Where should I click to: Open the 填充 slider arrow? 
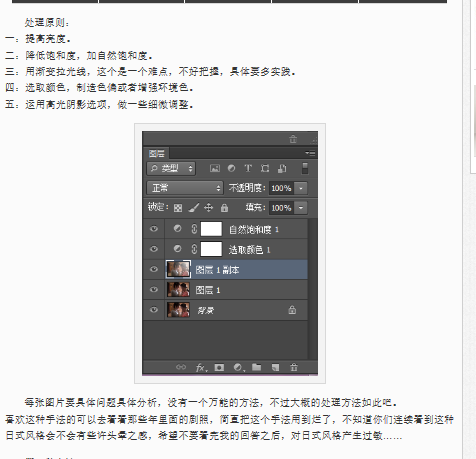pos(301,208)
